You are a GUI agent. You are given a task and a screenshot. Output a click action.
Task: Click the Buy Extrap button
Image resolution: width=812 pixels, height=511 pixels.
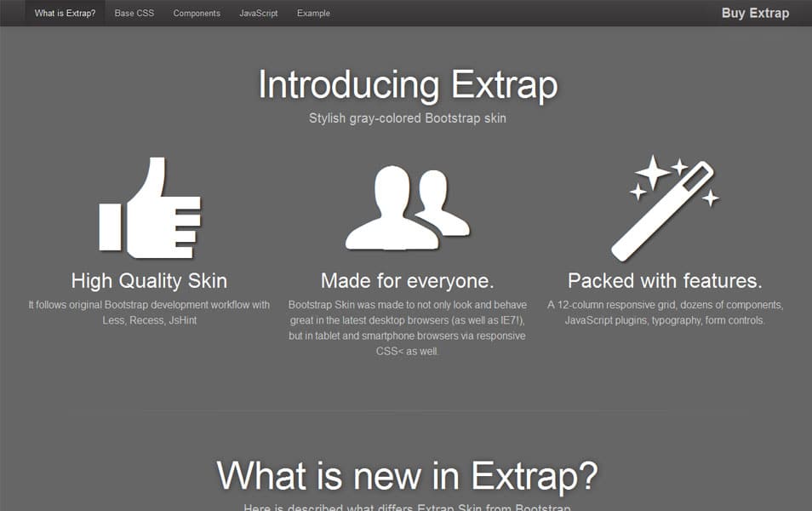click(x=754, y=13)
